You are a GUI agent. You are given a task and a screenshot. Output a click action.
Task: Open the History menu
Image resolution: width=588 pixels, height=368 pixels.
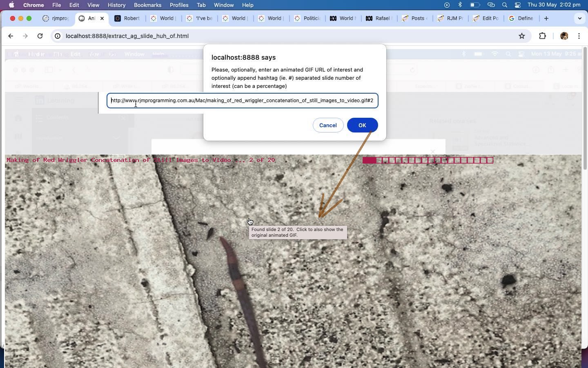116,5
